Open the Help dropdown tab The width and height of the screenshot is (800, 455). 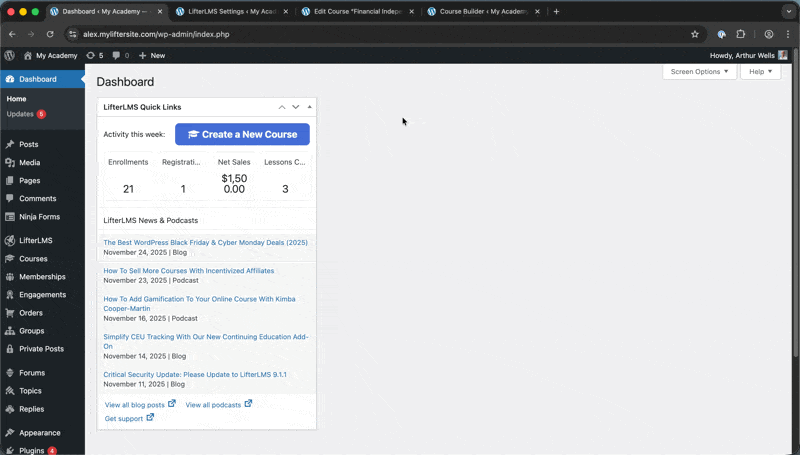click(760, 72)
